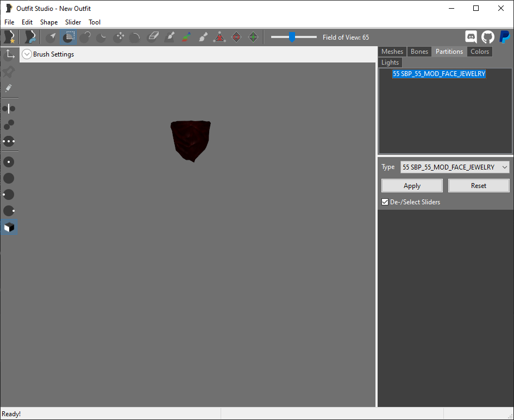The height and width of the screenshot is (420, 514).
Task: Toggle Global Brush Collision option
Action: click(9, 141)
